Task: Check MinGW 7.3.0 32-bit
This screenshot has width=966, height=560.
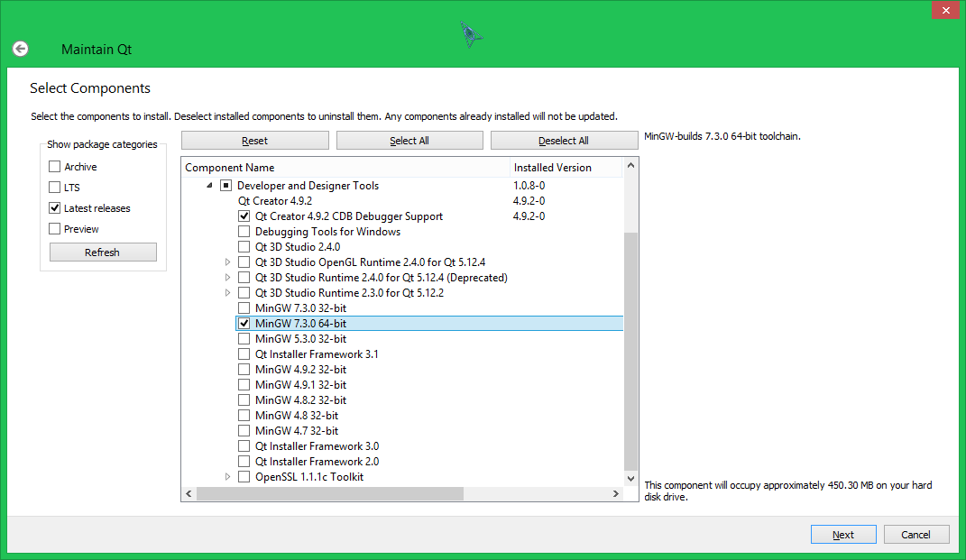Action: point(244,308)
